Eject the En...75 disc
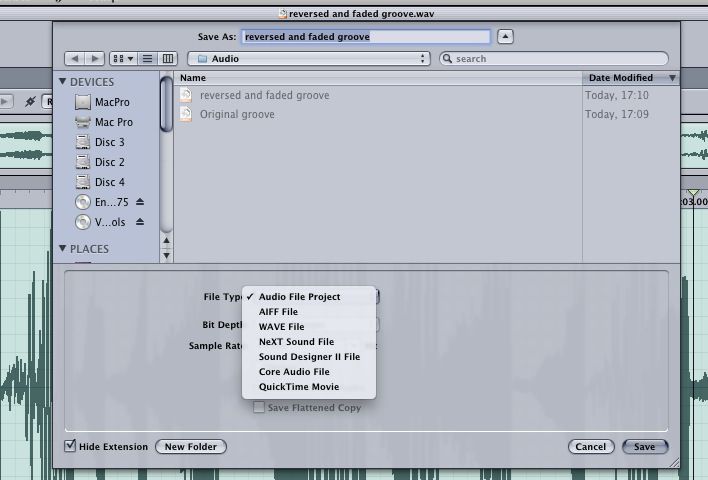Viewport: 708px width, 480px height. (140, 202)
